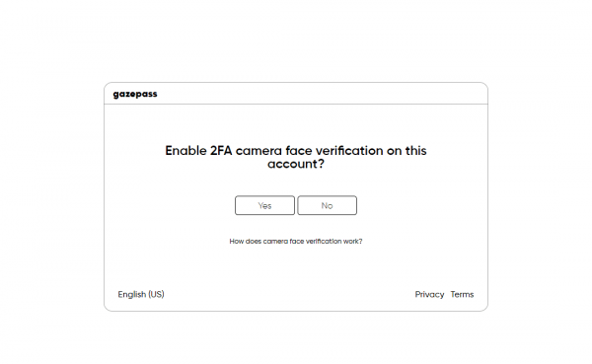Read the Privacy policy in the footer

pyautogui.click(x=429, y=294)
